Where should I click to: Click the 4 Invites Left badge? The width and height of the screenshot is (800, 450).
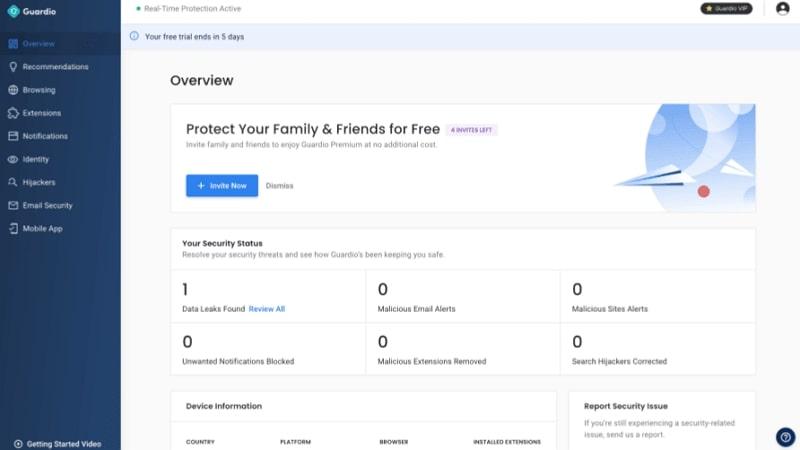click(x=471, y=130)
